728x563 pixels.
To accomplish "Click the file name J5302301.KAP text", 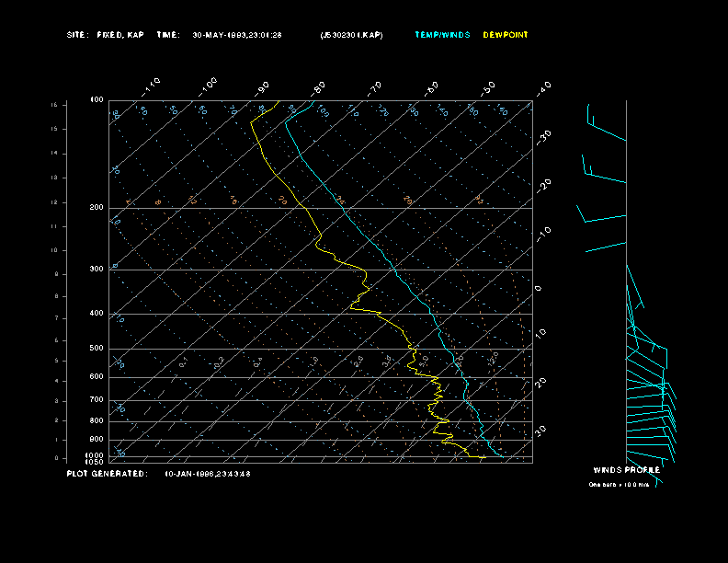I will pos(351,35).
